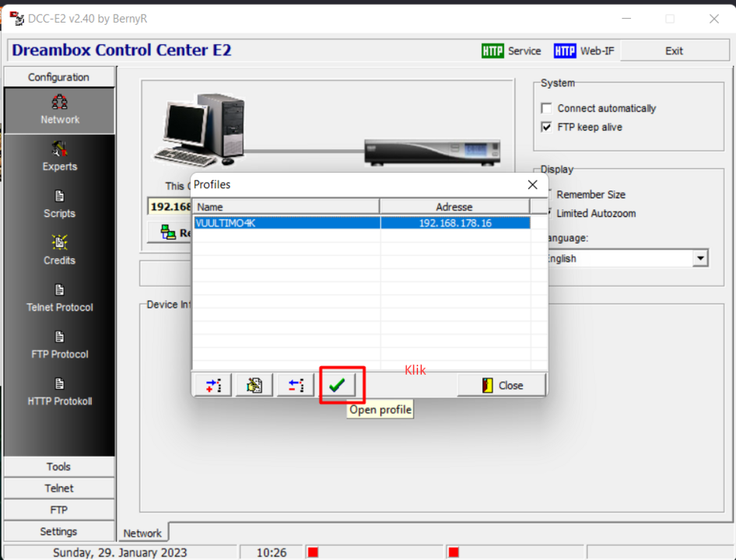Select the Scripts entry in the sidebar
This screenshot has height=560, width=736.
tap(59, 205)
